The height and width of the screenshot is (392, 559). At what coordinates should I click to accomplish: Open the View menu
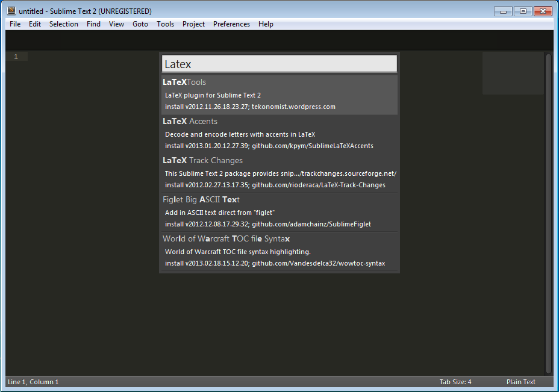117,24
